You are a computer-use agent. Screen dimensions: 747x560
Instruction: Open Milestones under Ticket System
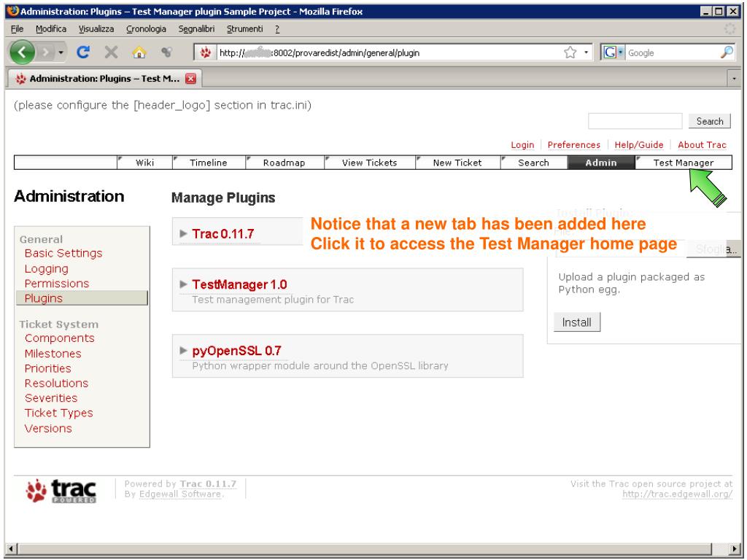53,354
